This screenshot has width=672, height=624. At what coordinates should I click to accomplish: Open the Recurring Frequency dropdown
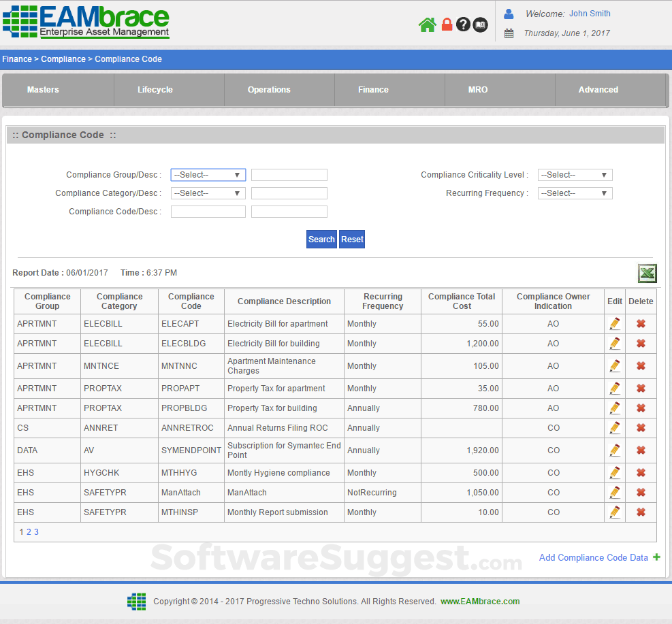point(575,193)
